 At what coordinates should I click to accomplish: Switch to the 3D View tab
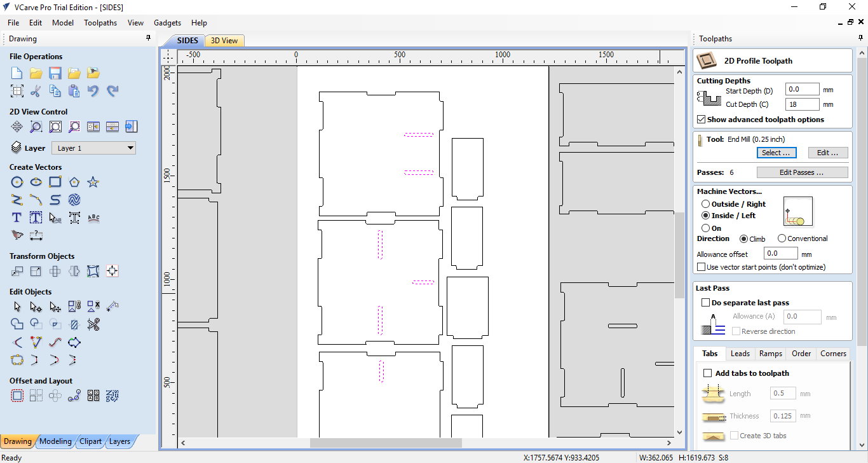224,41
